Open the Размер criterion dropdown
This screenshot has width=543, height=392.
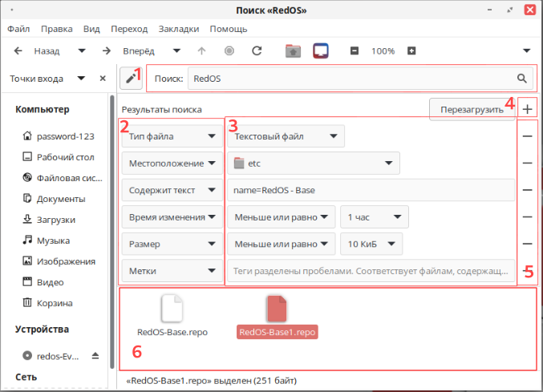point(172,244)
